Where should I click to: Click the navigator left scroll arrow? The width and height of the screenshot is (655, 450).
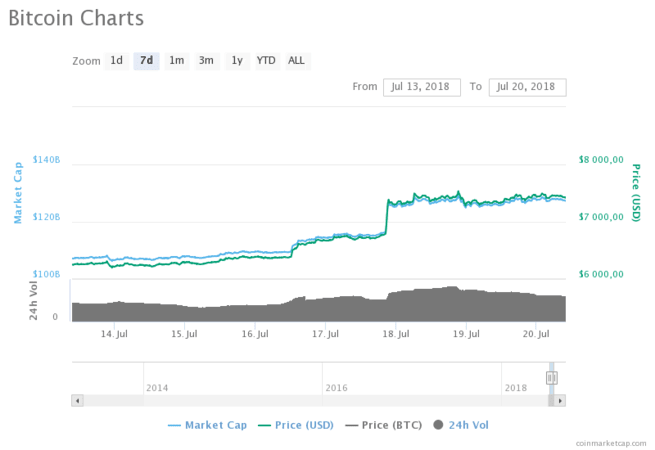76,400
